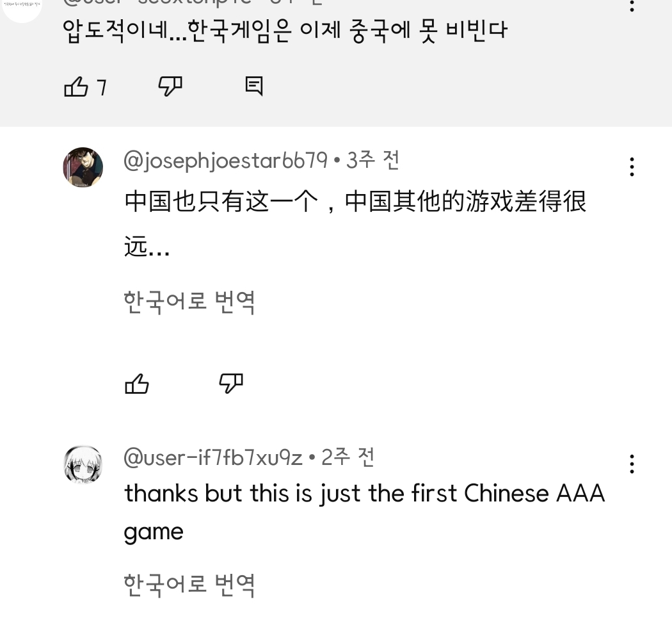Translate the "first Chinese AAA game" comment
Screen dimensions: 672x627
[x=189, y=584]
